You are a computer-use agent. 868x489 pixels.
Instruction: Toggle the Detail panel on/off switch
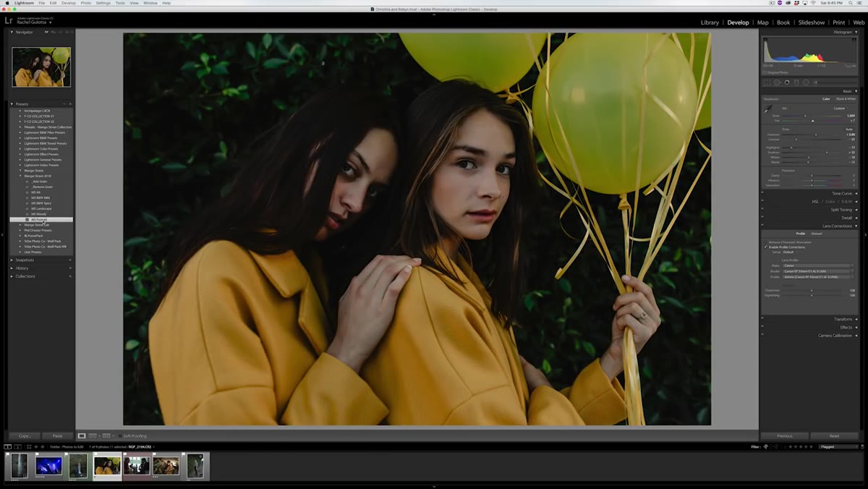[x=762, y=218]
